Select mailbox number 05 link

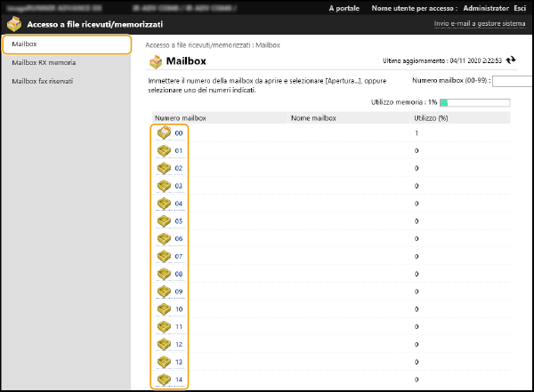click(x=179, y=221)
